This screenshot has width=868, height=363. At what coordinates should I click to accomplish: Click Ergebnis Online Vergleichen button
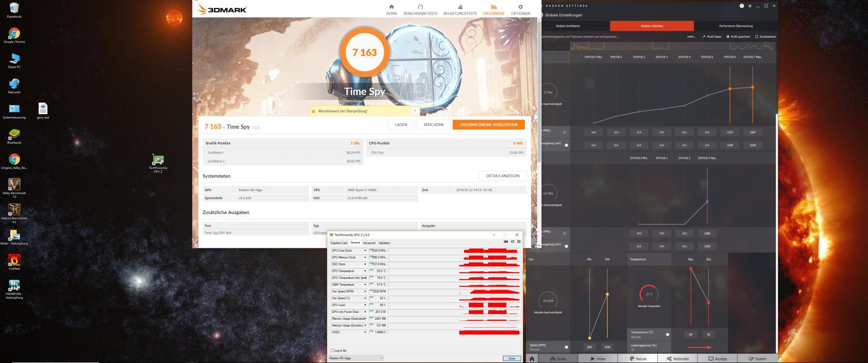pyautogui.click(x=488, y=125)
